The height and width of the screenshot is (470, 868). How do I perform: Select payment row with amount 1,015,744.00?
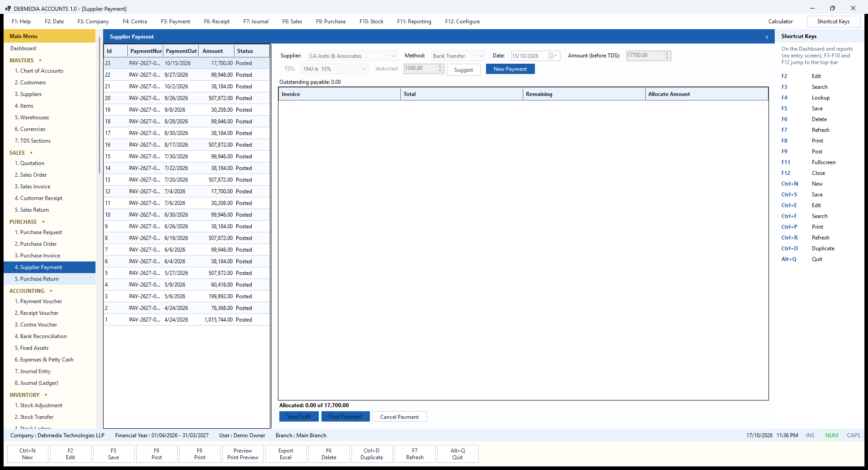[x=187, y=320]
